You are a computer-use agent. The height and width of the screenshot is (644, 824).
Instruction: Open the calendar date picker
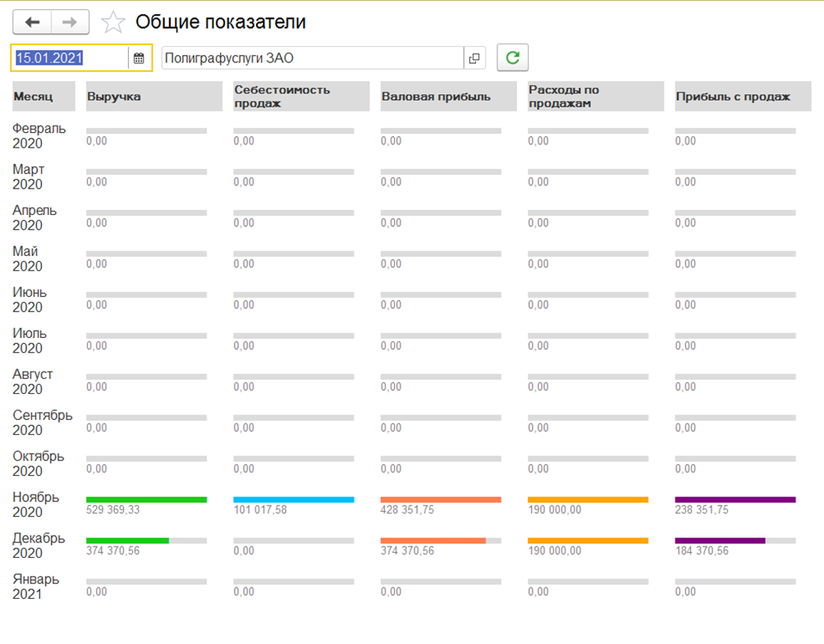click(139, 58)
